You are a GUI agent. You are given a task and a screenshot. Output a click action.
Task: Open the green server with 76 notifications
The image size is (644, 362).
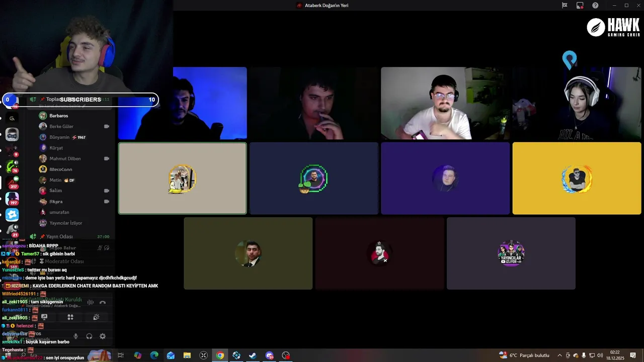coord(12,166)
